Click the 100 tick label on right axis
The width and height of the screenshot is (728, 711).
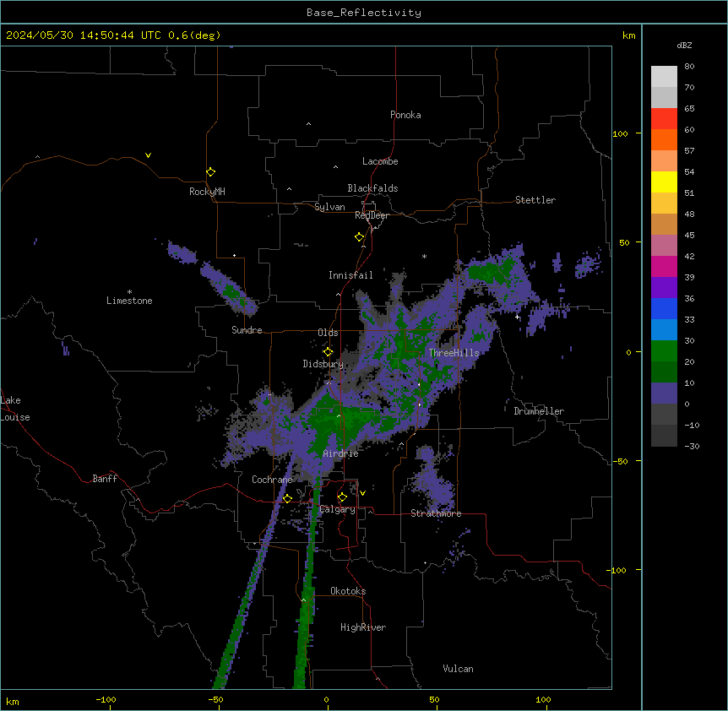click(x=620, y=133)
